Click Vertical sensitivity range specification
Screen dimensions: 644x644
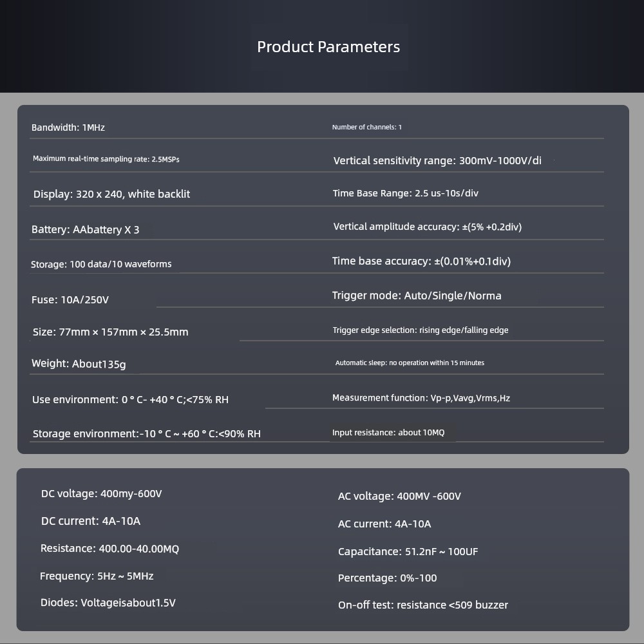(x=437, y=160)
